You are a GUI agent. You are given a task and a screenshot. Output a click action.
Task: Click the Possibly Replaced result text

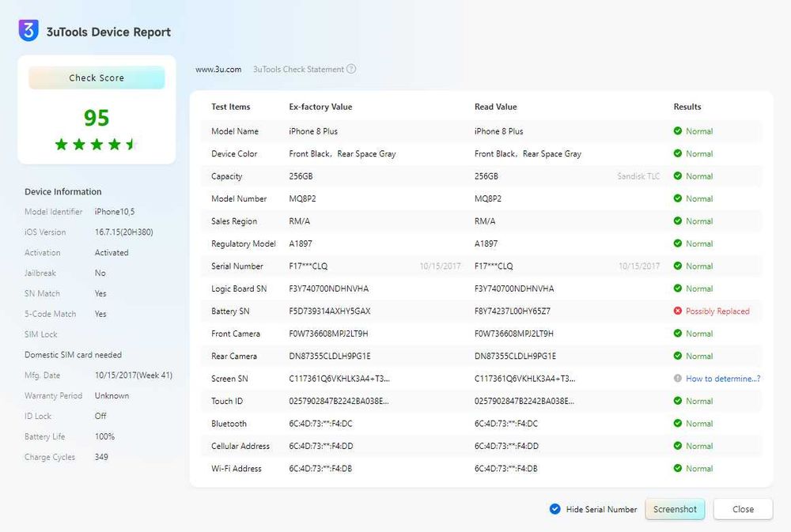click(x=717, y=311)
